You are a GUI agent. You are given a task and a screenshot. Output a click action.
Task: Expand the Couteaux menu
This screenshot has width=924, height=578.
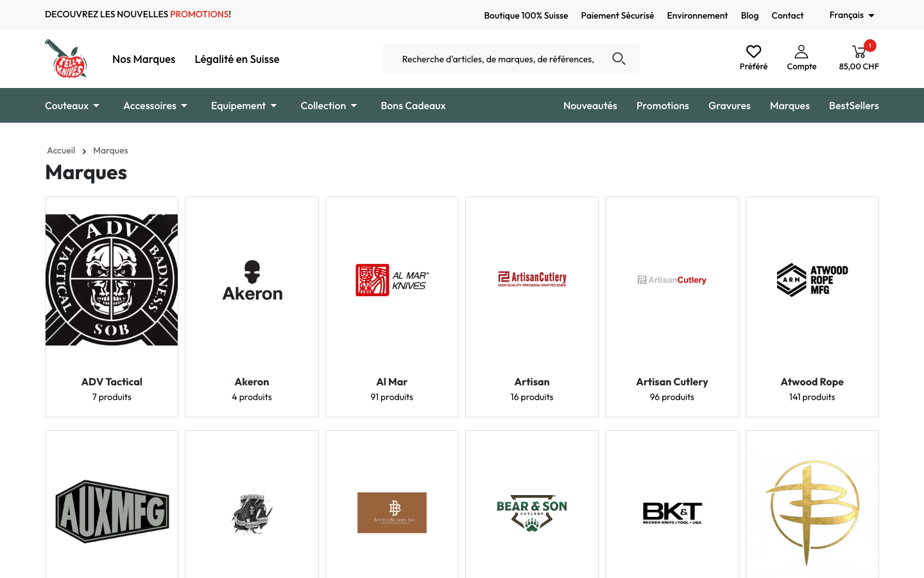click(x=72, y=105)
